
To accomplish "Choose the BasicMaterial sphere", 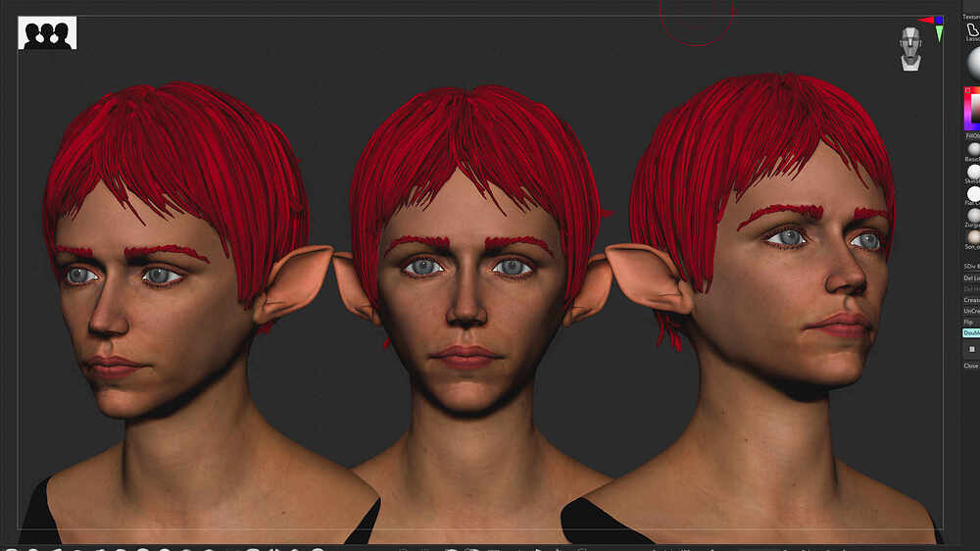I will coord(974,149).
